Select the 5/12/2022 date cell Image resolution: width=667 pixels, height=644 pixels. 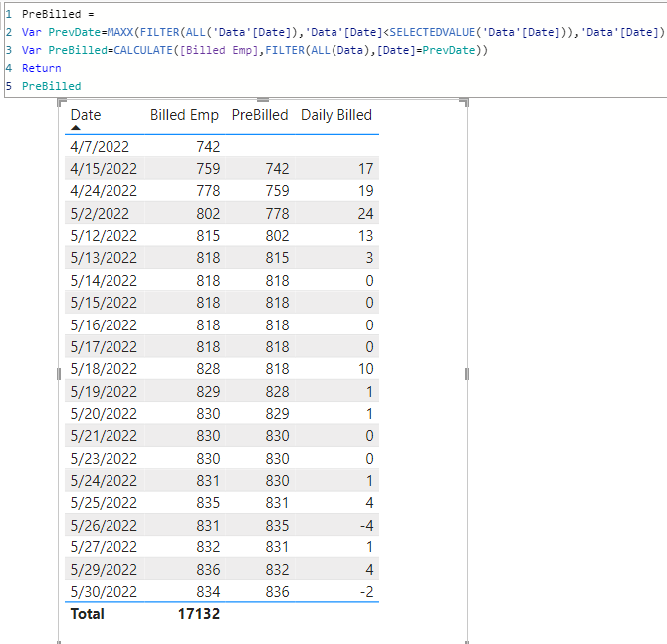click(x=104, y=236)
